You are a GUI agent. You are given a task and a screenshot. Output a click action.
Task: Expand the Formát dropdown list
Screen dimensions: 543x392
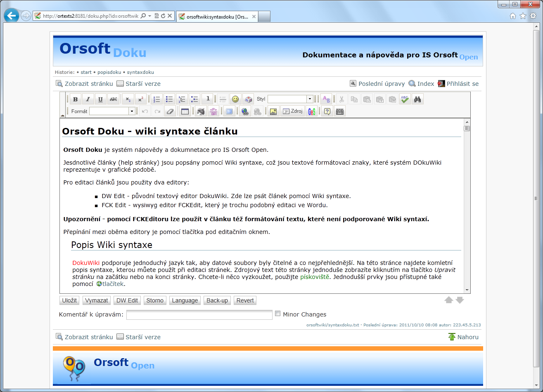(x=132, y=111)
